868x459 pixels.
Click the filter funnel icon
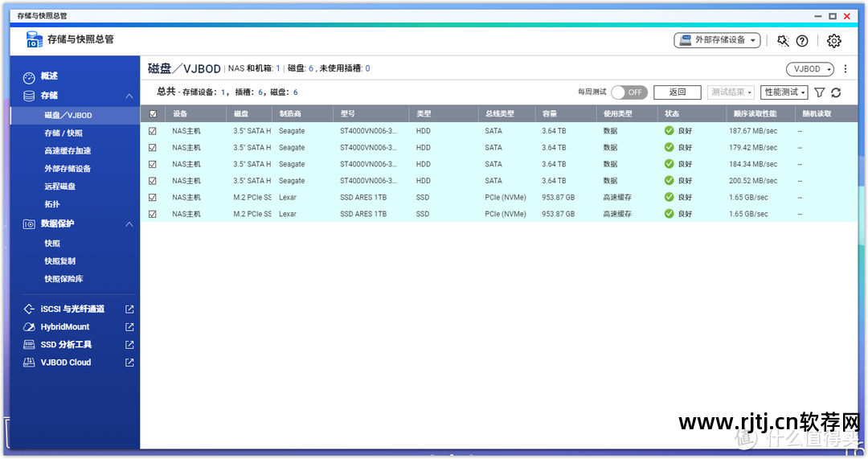(819, 92)
